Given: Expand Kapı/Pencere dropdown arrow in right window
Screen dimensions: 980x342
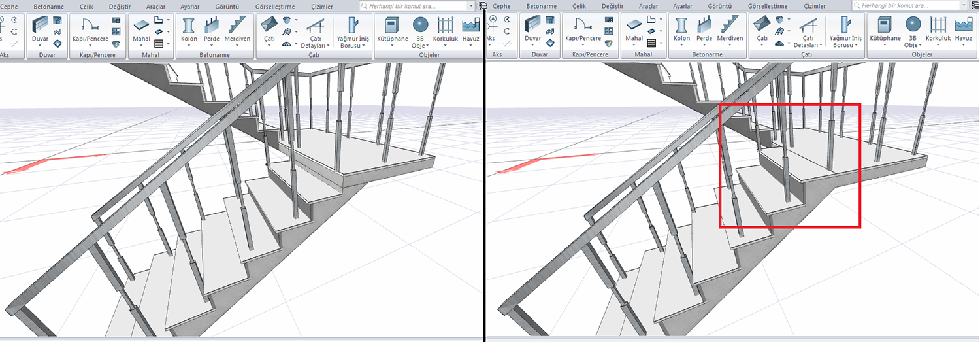Looking at the screenshot, I should click(x=583, y=46).
